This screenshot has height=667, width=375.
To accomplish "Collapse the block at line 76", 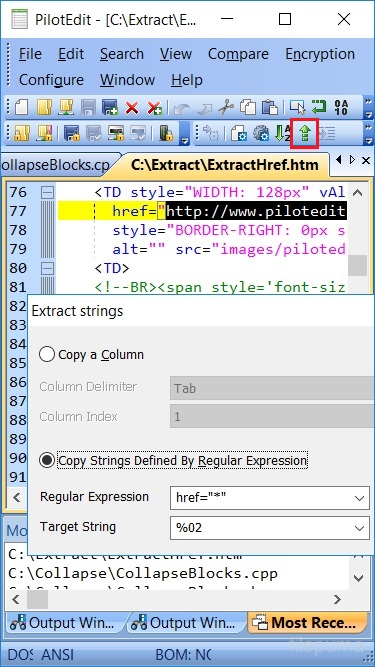I will click(47, 193).
